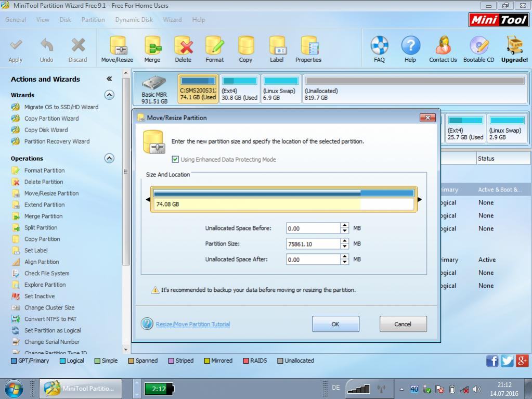Click the Format toolbar icon

pyautogui.click(x=215, y=45)
